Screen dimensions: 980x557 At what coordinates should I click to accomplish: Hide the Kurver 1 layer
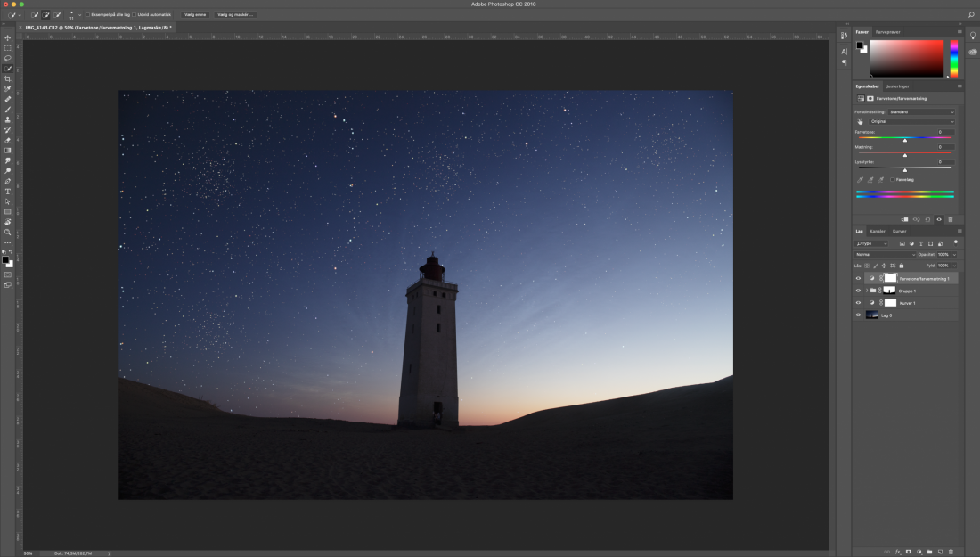(858, 303)
